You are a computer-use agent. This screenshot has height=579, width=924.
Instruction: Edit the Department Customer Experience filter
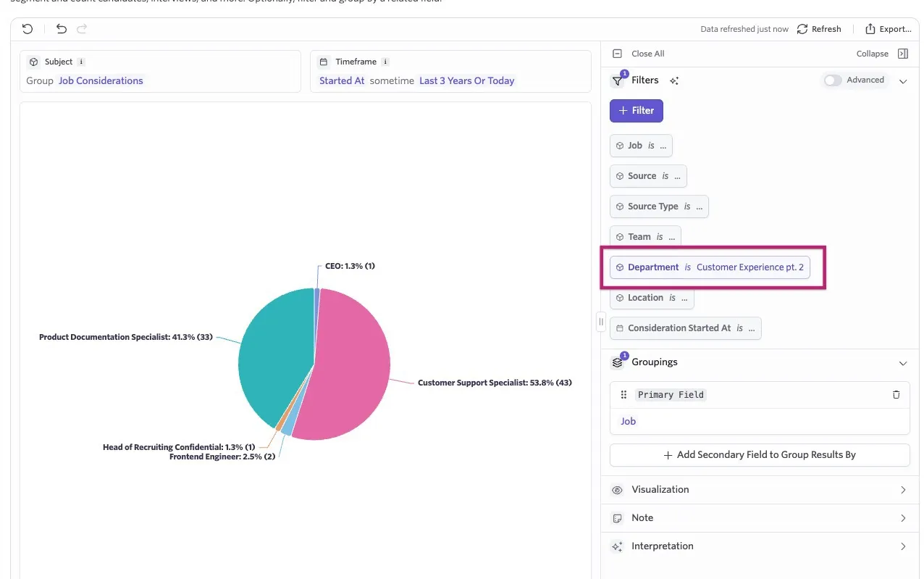[x=710, y=267]
